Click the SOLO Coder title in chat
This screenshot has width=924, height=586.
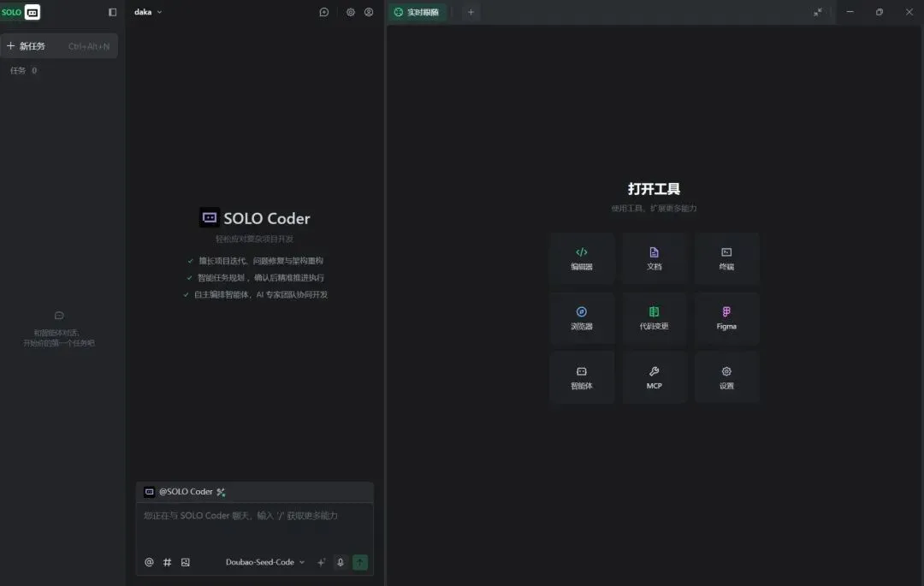pos(267,218)
